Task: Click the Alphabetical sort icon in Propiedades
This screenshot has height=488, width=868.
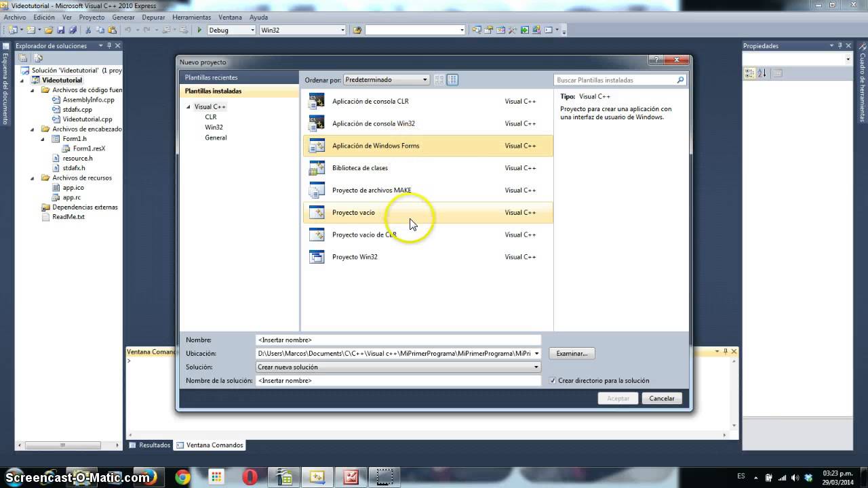Action: click(x=762, y=73)
